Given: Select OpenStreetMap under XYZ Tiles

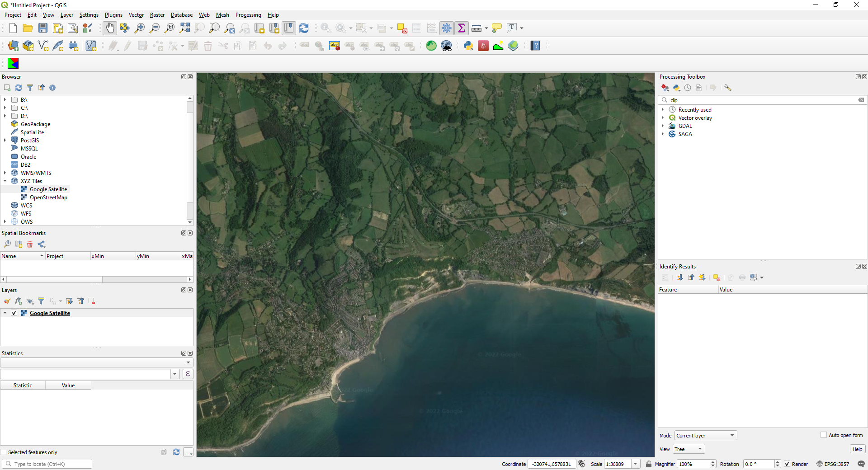Looking at the screenshot, I should (x=48, y=197).
